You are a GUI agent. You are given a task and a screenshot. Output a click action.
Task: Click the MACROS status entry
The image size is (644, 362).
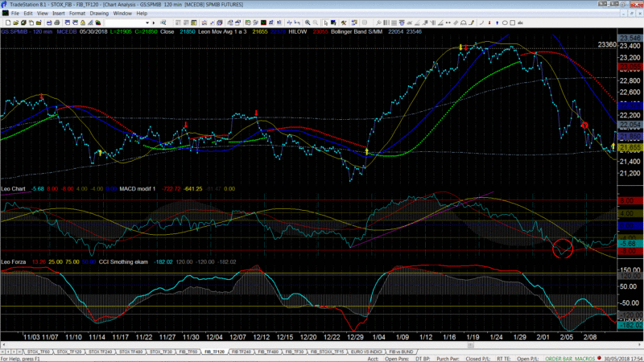585,359
